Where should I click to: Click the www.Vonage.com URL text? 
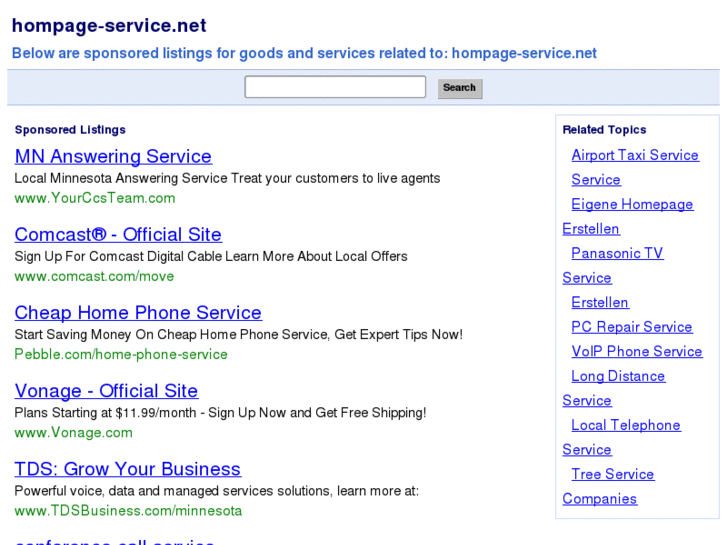(73, 432)
